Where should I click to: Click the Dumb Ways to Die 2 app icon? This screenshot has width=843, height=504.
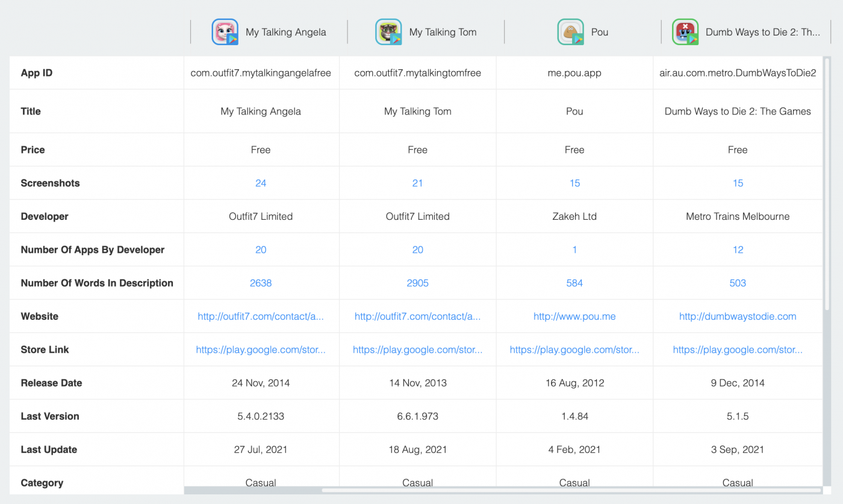tap(685, 32)
